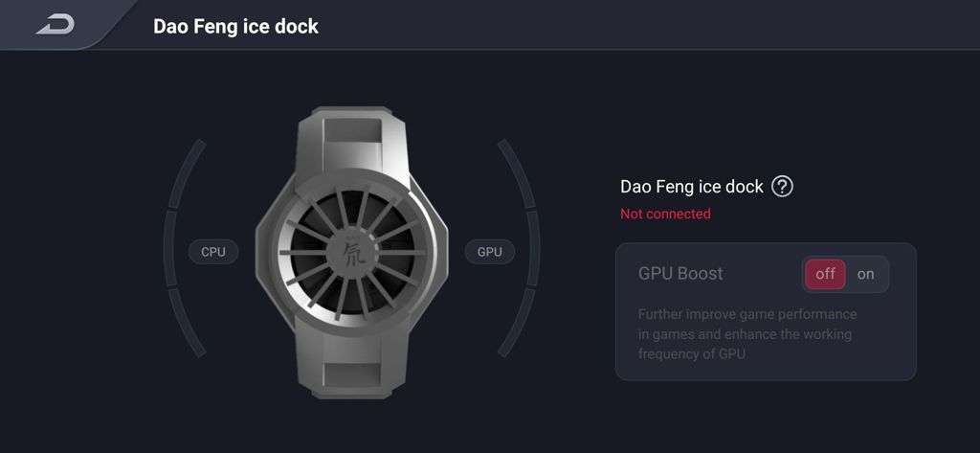Tap the GPU Boost description paragraph

pos(746,333)
